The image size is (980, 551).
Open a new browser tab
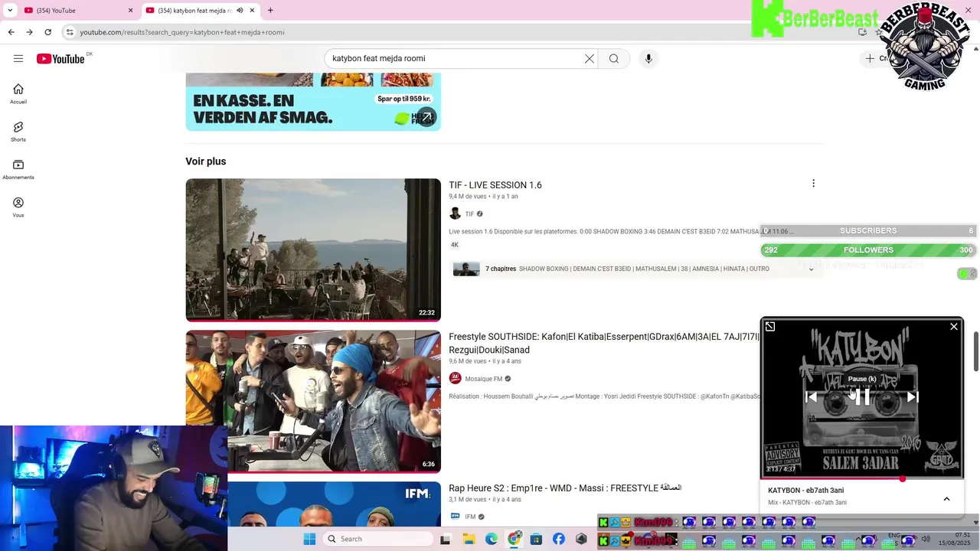pyautogui.click(x=270, y=10)
